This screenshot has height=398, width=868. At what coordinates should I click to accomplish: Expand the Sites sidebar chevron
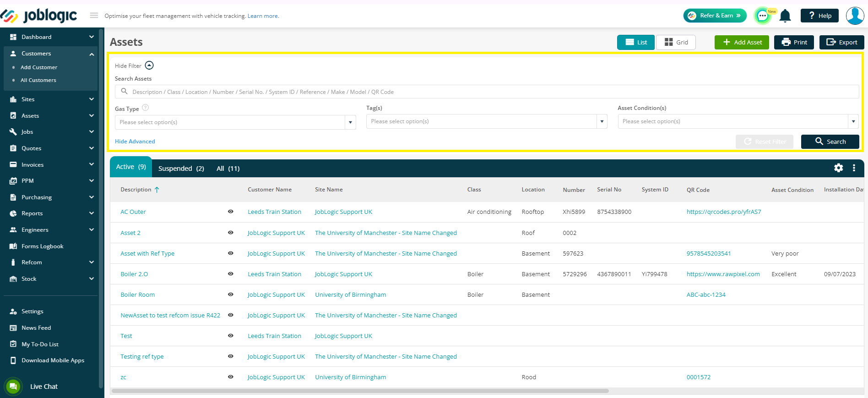click(x=92, y=99)
